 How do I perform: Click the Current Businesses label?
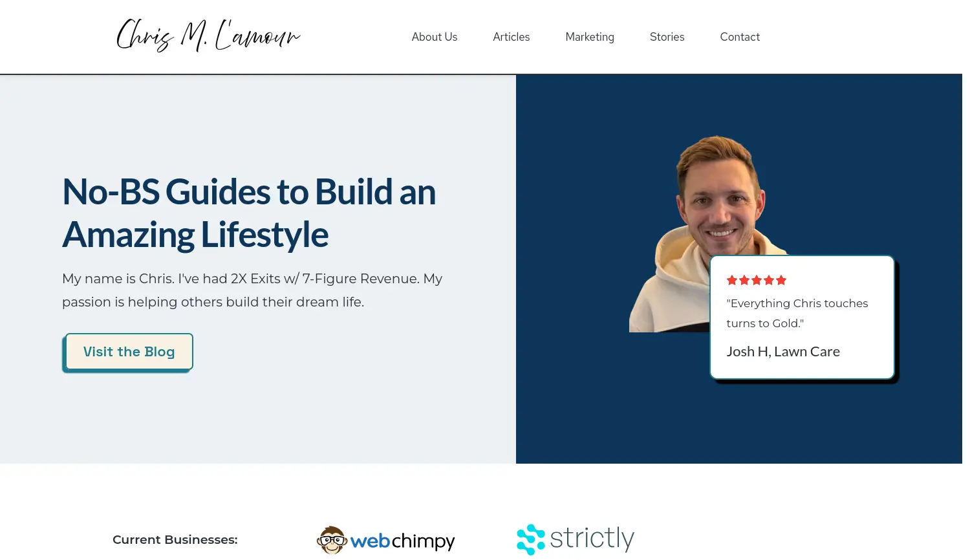pos(175,539)
